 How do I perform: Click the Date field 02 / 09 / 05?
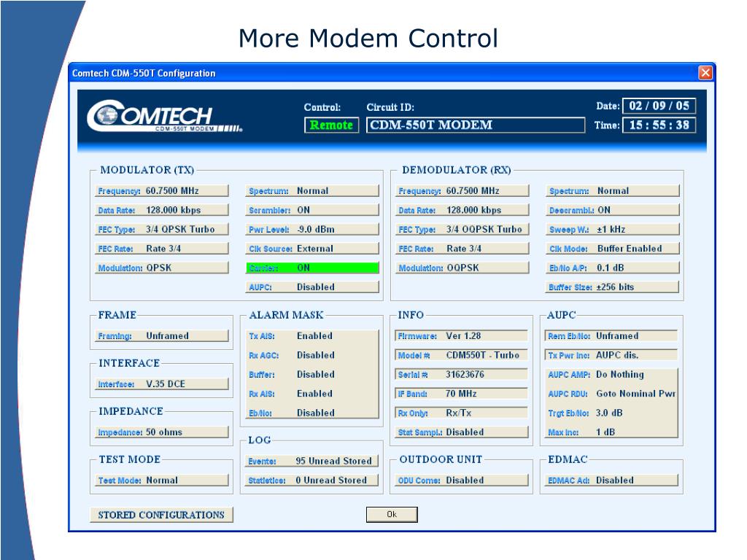coord(659,106)
